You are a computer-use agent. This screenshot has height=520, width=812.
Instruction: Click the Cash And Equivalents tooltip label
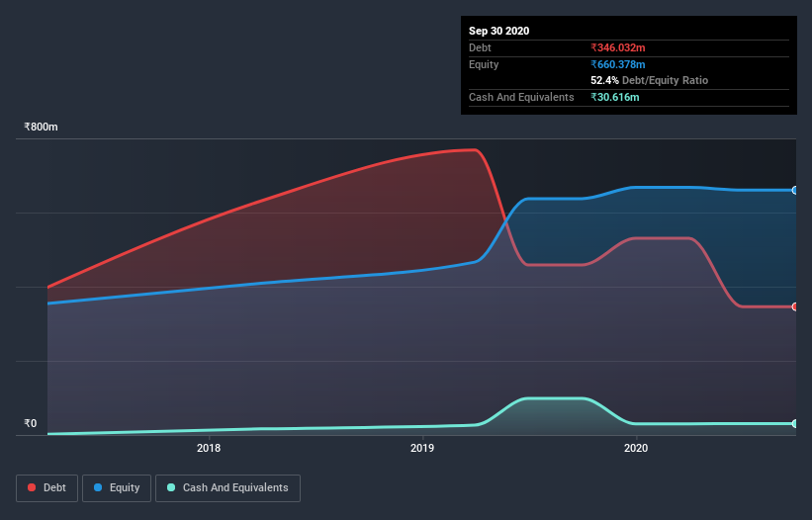click(x=521, y=97)
